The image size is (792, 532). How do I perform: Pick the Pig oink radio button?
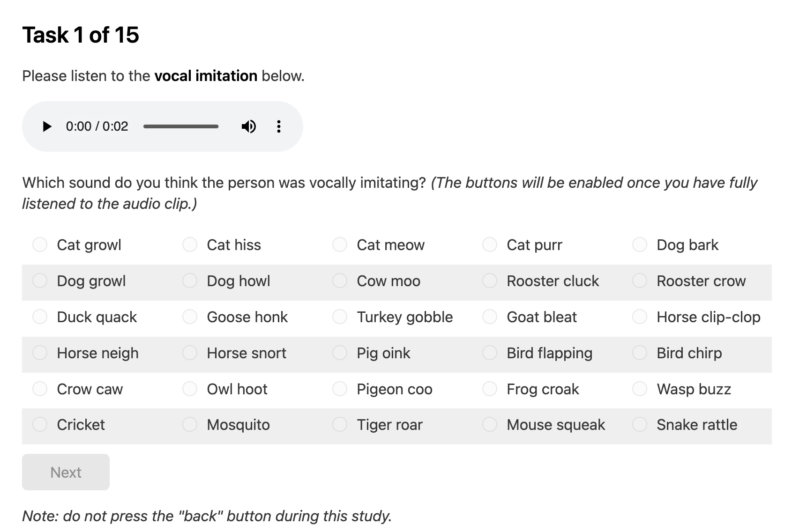[x=340, y=353]
